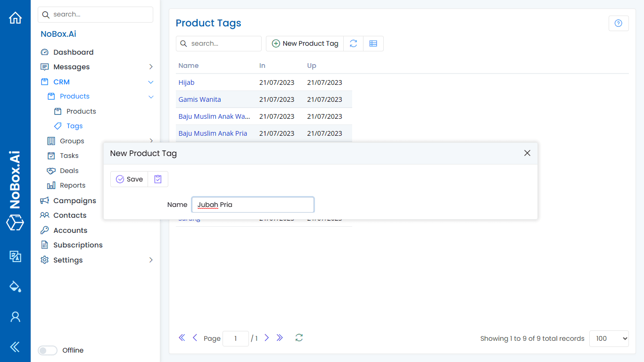This screenshot has width=644, height=362.
Task: Open the Gamis Wanita tag link
Action: click(199, 99)
